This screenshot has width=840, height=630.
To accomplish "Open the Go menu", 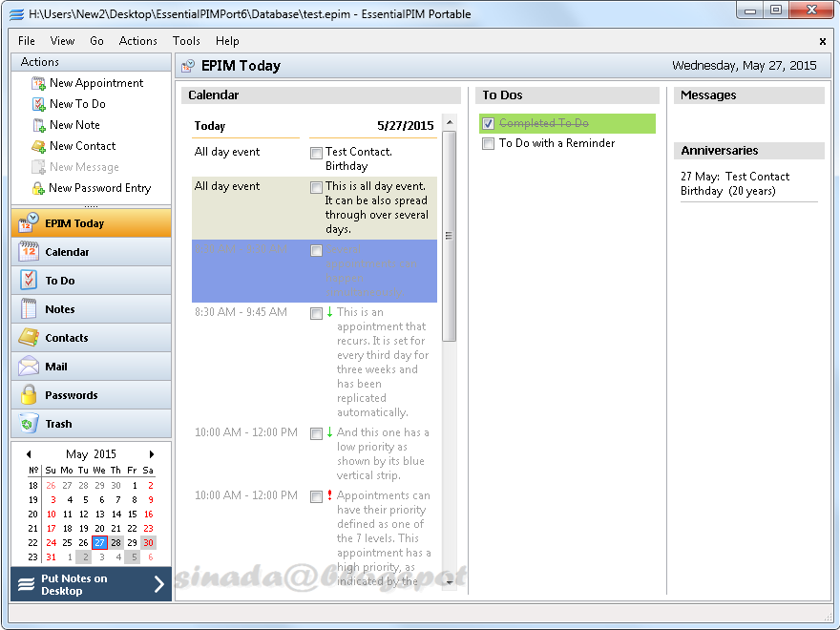I will point(96,41).
